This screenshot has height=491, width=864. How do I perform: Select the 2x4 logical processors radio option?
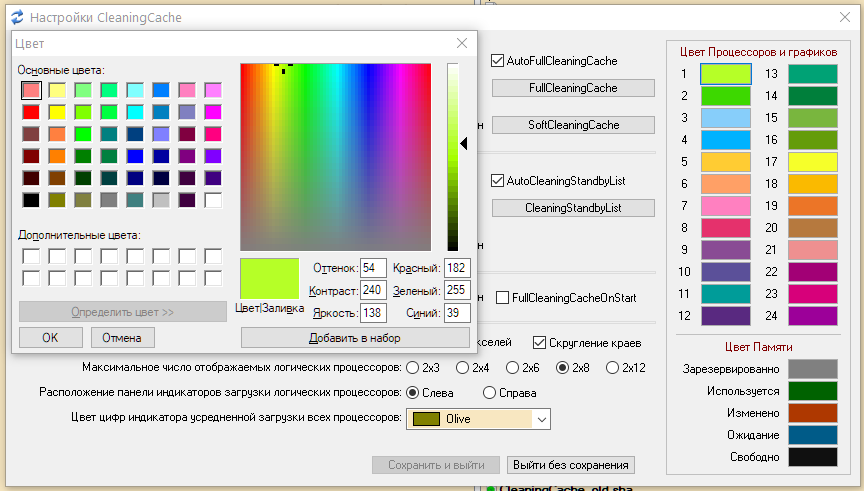point(512,367)
